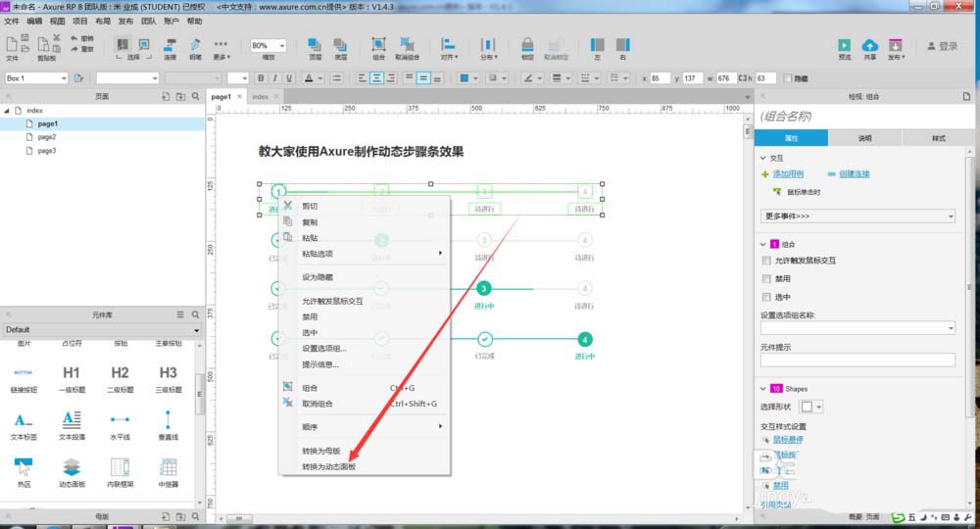Select the 钢笔 pen tool
The height and width of the screenshot is (529, 980).
[x=195, y=45]
